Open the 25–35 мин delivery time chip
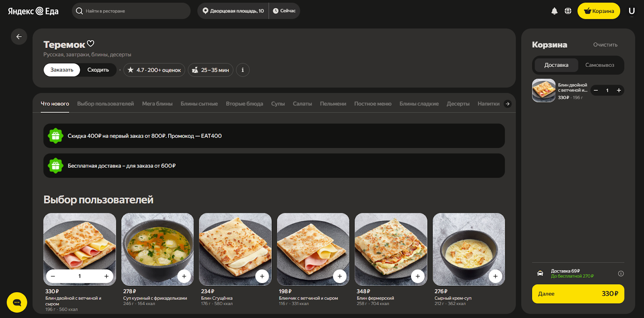Screen dimensions: 644x318 click(211, 70)
